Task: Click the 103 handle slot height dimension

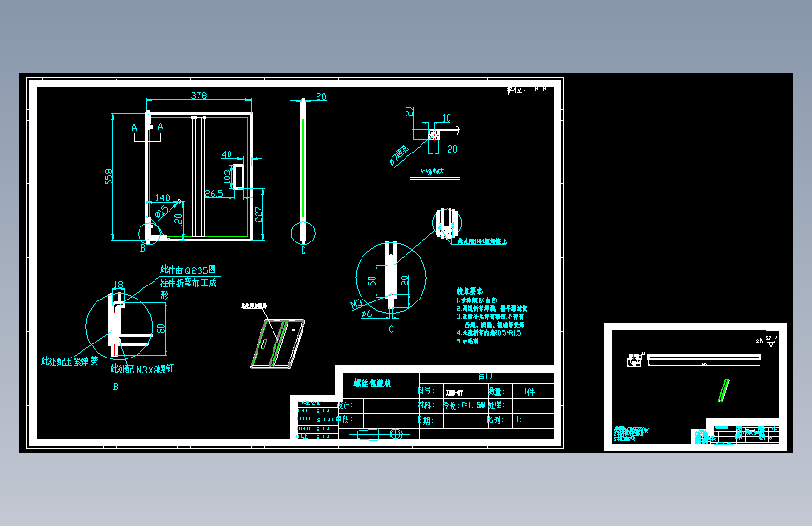Action: click(x=228, y=177)
